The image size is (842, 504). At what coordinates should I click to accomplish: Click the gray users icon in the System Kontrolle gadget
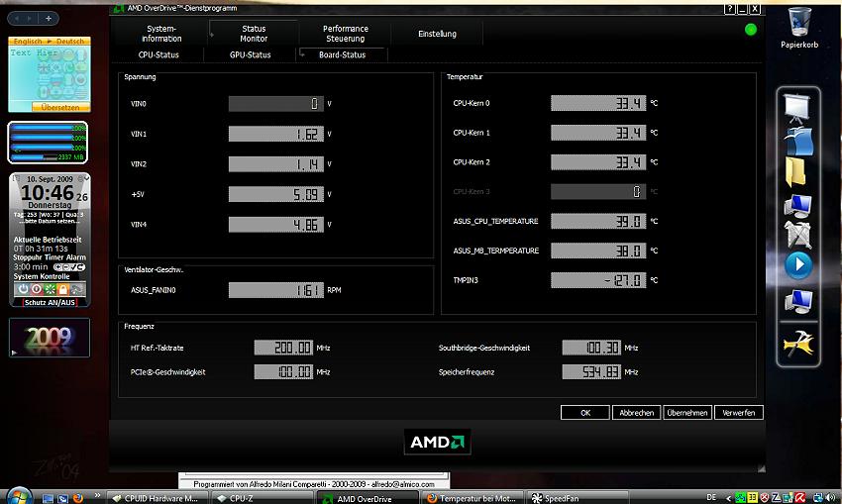point(77,289)
